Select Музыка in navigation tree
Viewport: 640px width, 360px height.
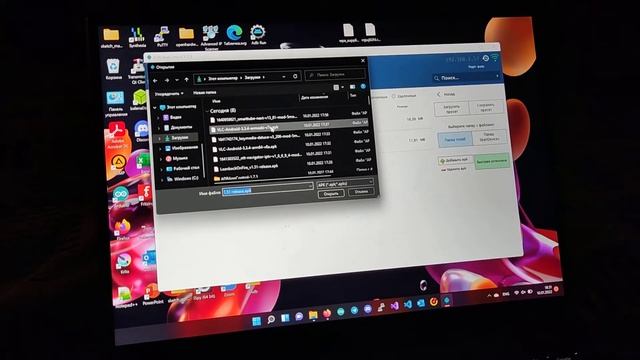click(x=177, y=158)
